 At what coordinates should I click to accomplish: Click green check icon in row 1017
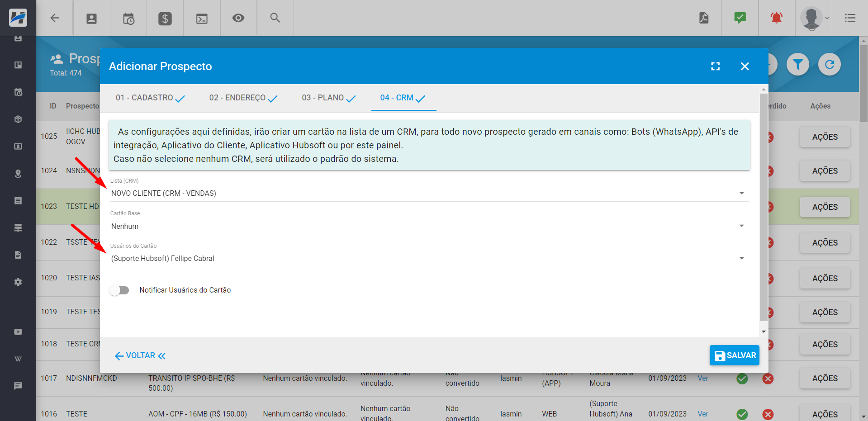pos(742,379)
